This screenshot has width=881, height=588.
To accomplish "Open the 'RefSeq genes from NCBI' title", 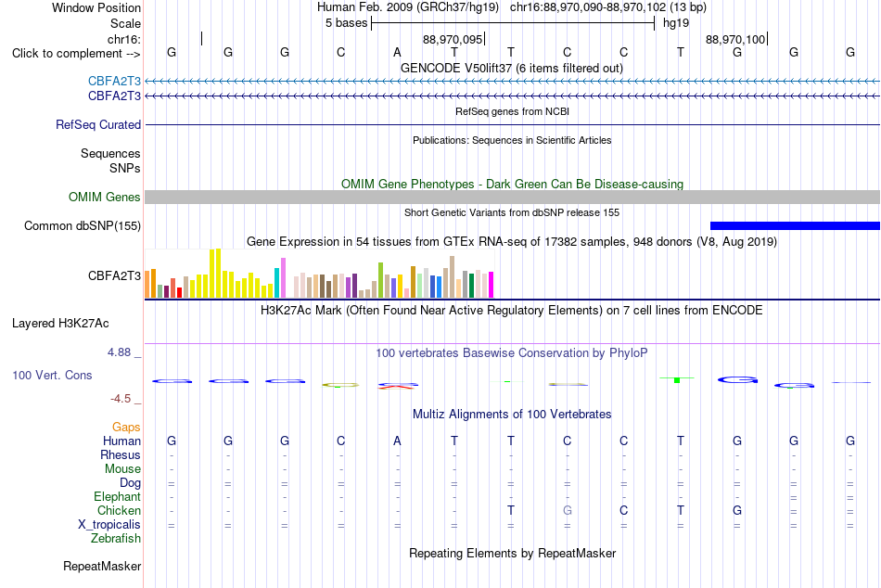I will coord(512,111).
